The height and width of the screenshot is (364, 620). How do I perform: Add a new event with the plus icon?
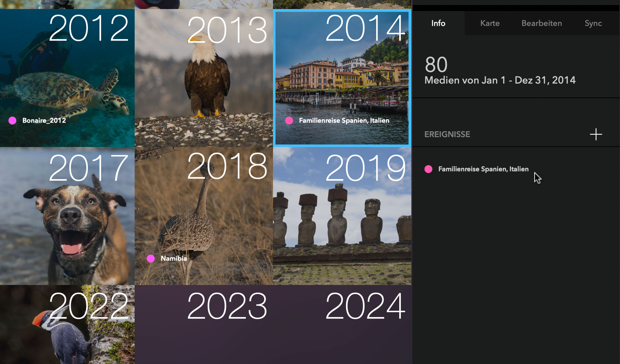(596, 134)
